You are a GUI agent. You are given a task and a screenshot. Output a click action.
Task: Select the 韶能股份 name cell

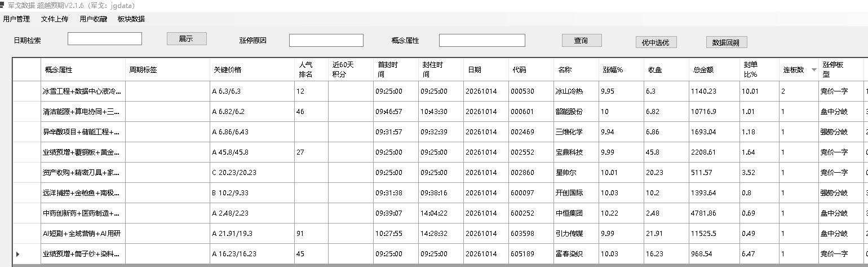click(576, 111)
